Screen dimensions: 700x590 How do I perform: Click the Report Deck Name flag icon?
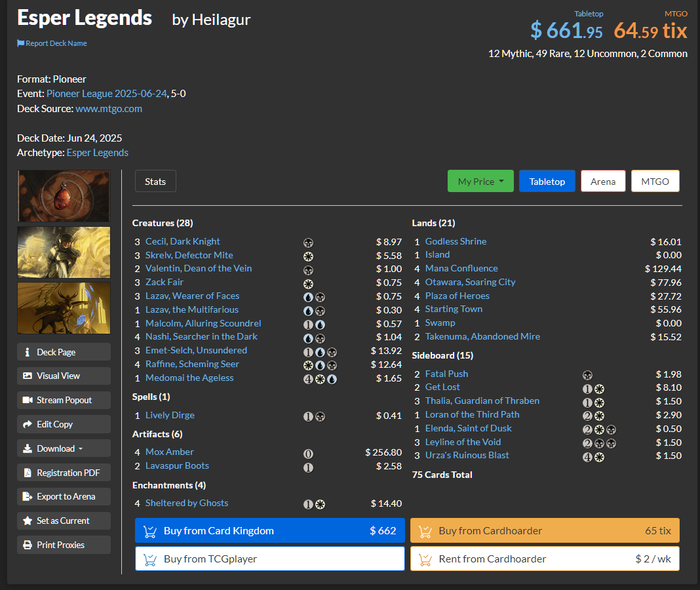[20, 43]
